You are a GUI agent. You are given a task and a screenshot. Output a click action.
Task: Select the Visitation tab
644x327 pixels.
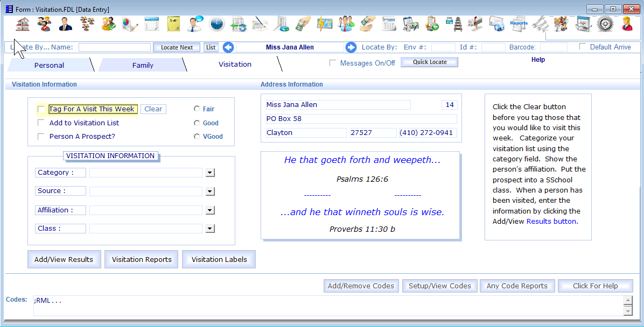[x=235, y=65]
